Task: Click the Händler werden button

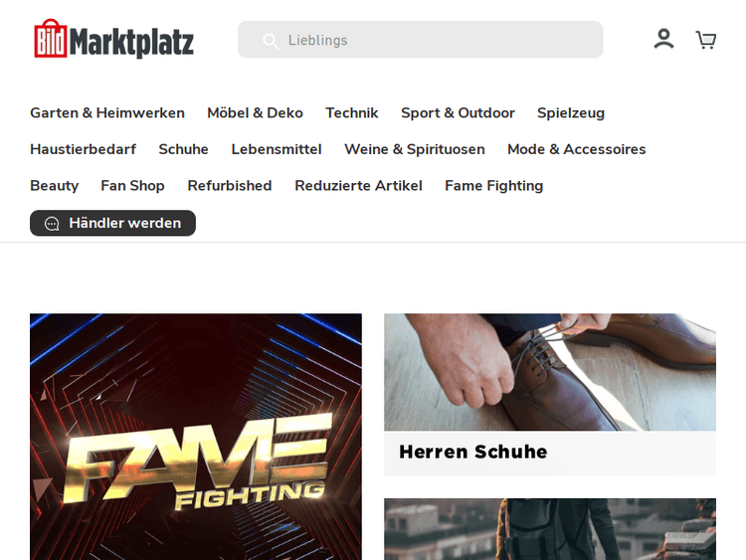Action: tap(112, 223)
